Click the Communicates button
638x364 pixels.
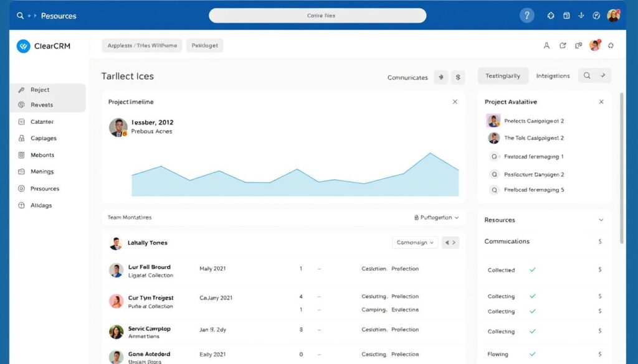[407, 77]
